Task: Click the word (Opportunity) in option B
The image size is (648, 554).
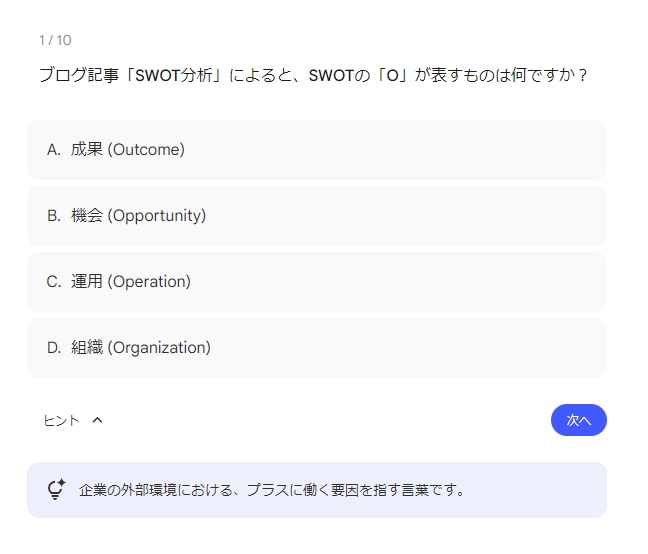Action: pyautogui.click(x=156, y=216)
